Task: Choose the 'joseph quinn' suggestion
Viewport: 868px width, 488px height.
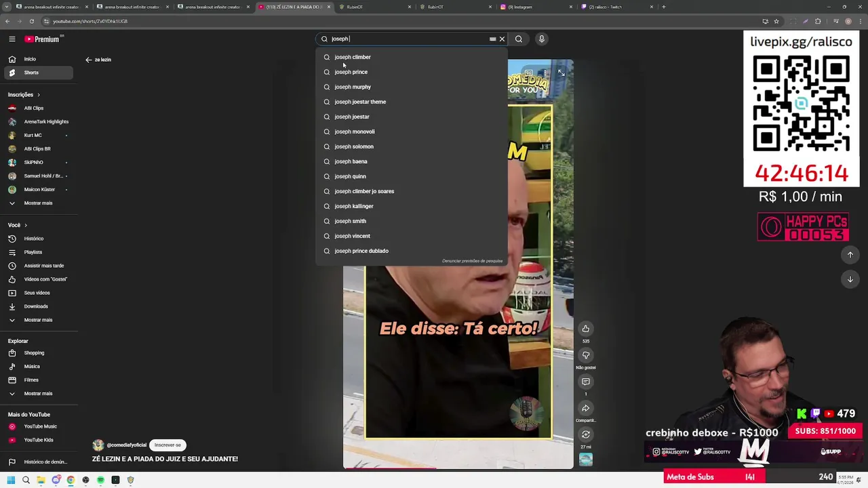Action: (x=412, y=176)
